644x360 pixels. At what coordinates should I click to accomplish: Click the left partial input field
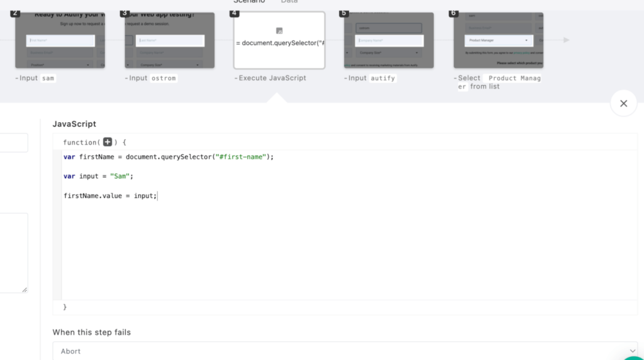(14, 143)
